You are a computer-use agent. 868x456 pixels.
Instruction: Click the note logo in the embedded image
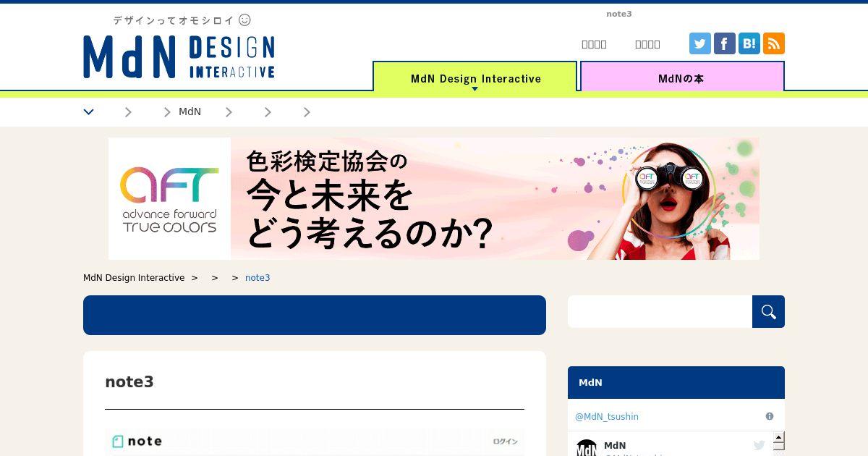coord(137,441)
